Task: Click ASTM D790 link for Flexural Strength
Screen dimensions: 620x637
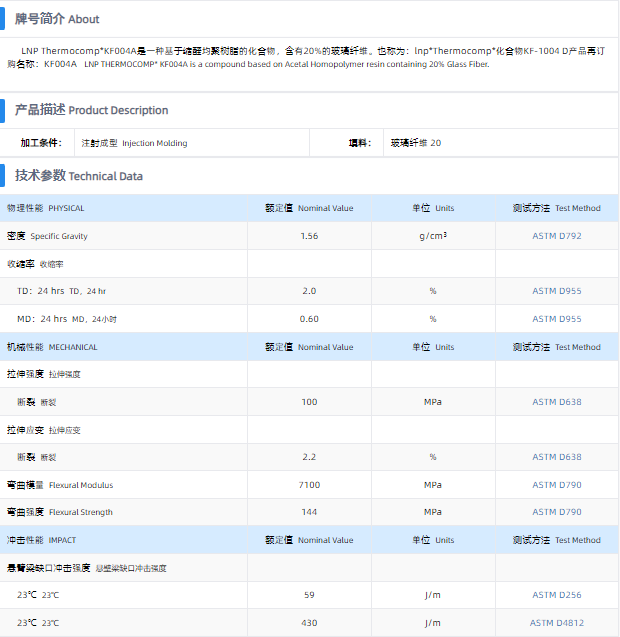Action: pyautogui.click(x=556, y=512)
